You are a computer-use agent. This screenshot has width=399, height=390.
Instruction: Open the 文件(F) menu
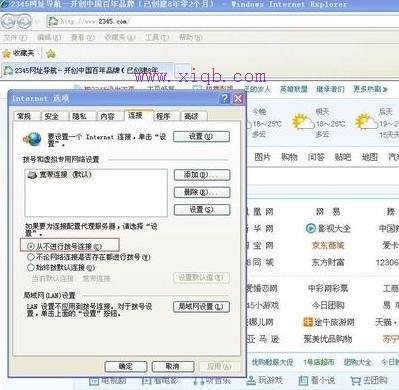(x=15, y=37)
